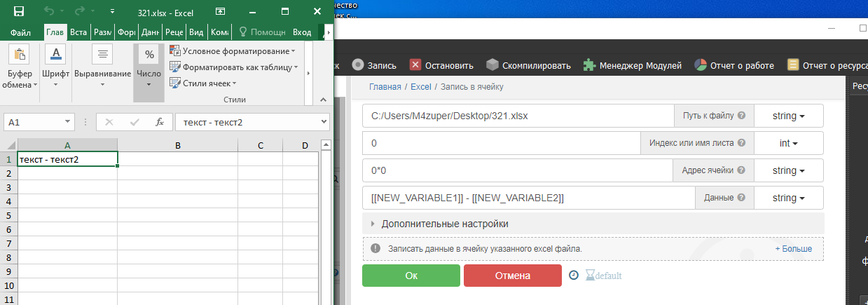Click the Undo arrow in Excel's title bar
This screenshot has height=305, width=868.
(49, 11)
